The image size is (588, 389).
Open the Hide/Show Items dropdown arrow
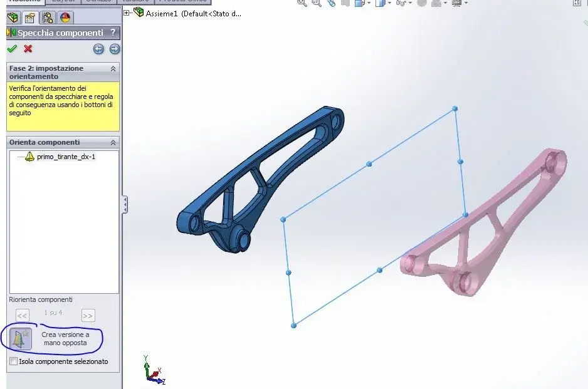click(410, 3)
